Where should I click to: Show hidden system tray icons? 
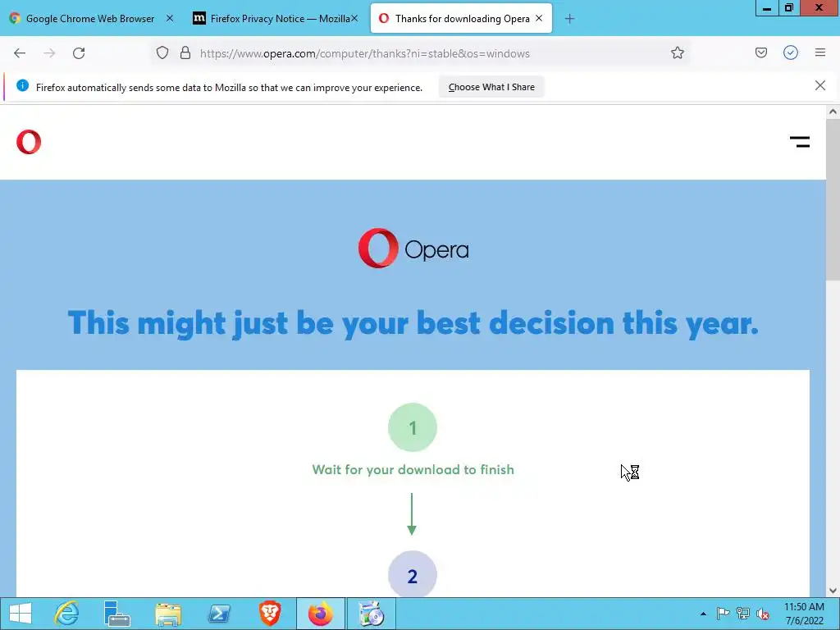pyautogui.click(x=703, y=614)
